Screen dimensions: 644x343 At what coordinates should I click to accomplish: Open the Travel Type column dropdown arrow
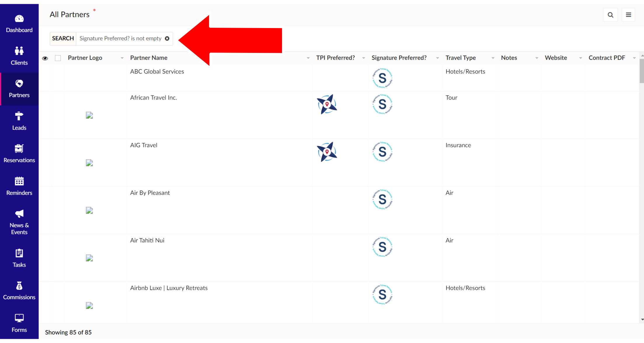tap(493, 58)
